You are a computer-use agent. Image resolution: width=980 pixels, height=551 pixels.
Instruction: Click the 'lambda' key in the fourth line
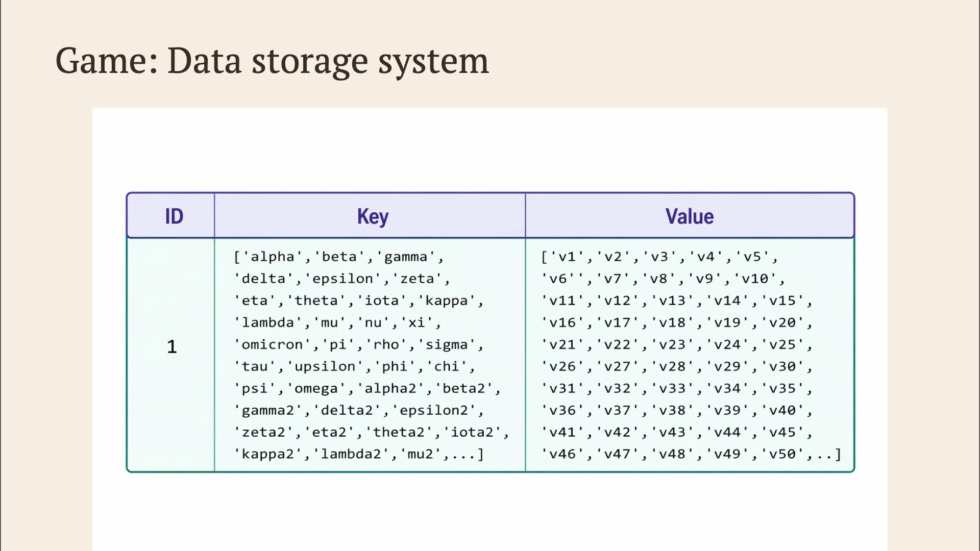(268, 322)
